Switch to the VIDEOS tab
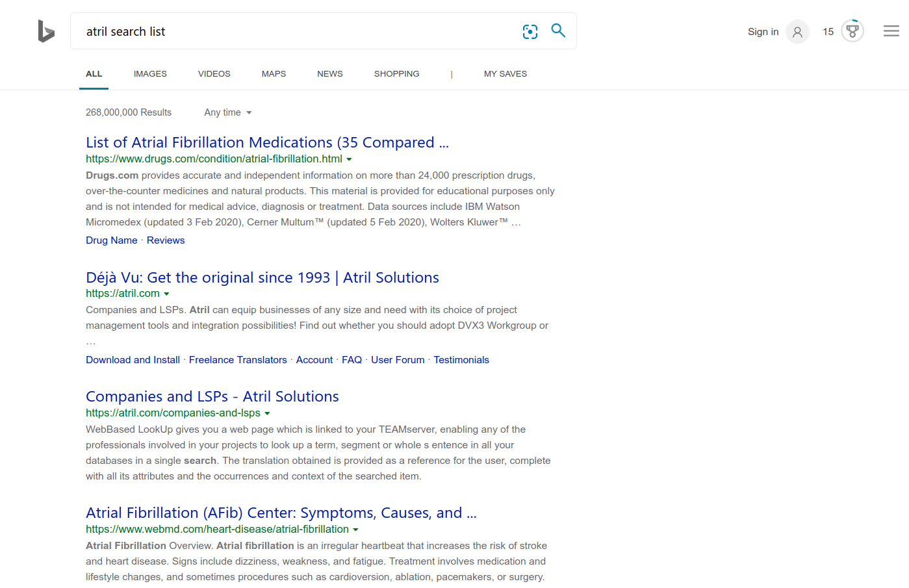 click(214, 74)
